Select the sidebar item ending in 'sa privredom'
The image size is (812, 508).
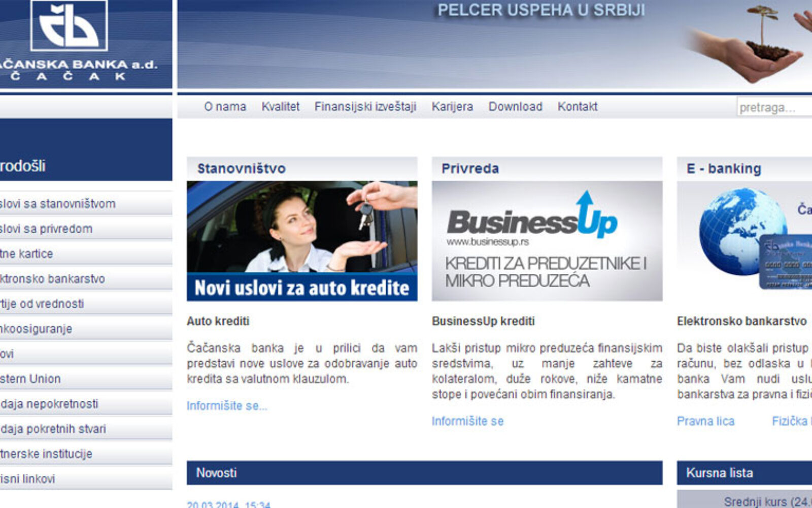coord(46,229)
